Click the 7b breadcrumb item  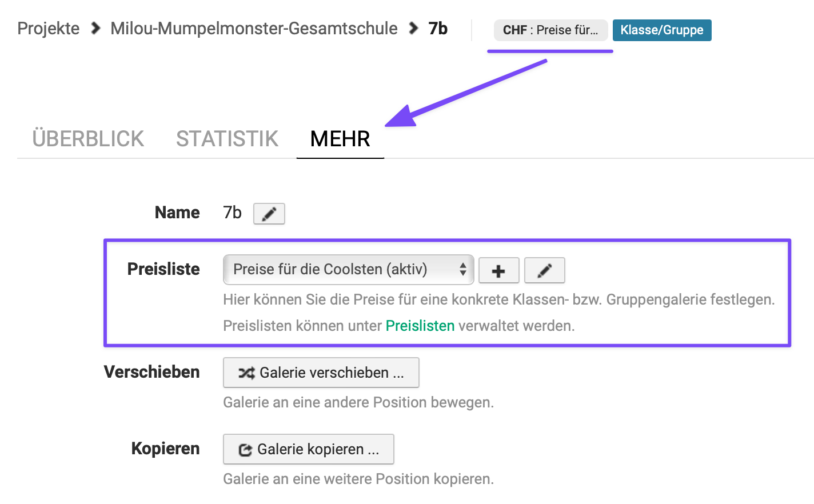(438, 29)
